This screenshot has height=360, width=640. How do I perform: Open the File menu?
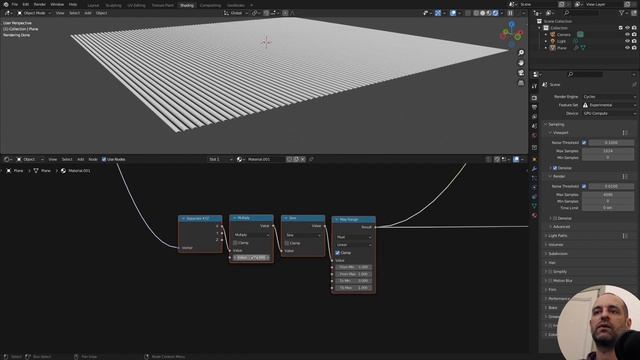(15, 4)
